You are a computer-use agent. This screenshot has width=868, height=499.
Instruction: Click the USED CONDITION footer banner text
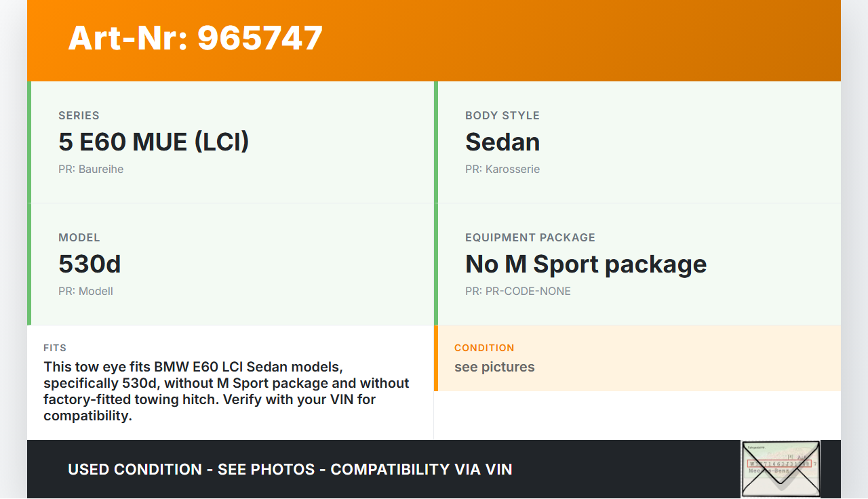290,469
